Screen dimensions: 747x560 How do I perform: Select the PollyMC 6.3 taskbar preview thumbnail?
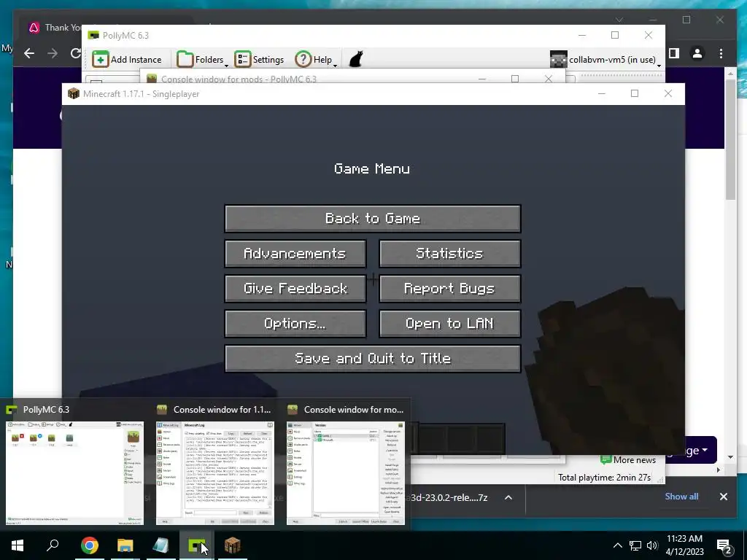click(74, 472)
